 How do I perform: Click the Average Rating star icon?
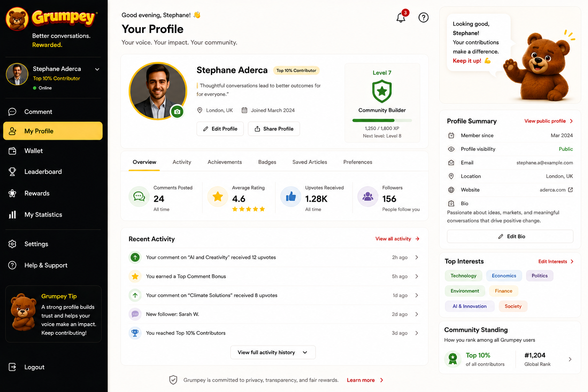(218, 197)
